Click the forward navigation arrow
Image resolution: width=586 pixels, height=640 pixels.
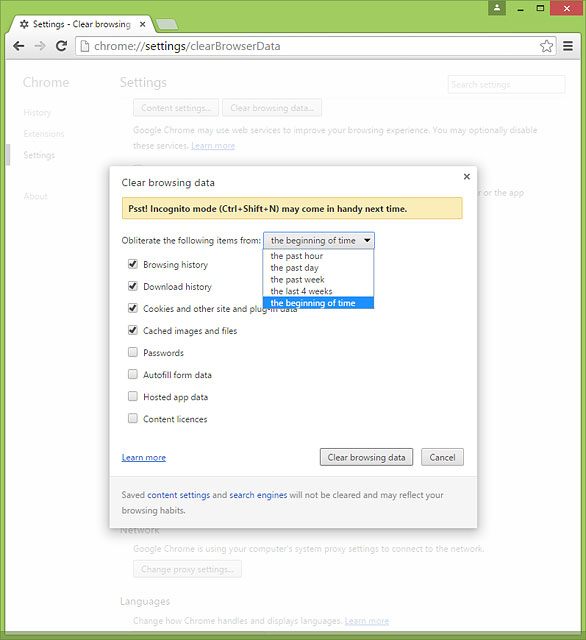click(40, 46)
